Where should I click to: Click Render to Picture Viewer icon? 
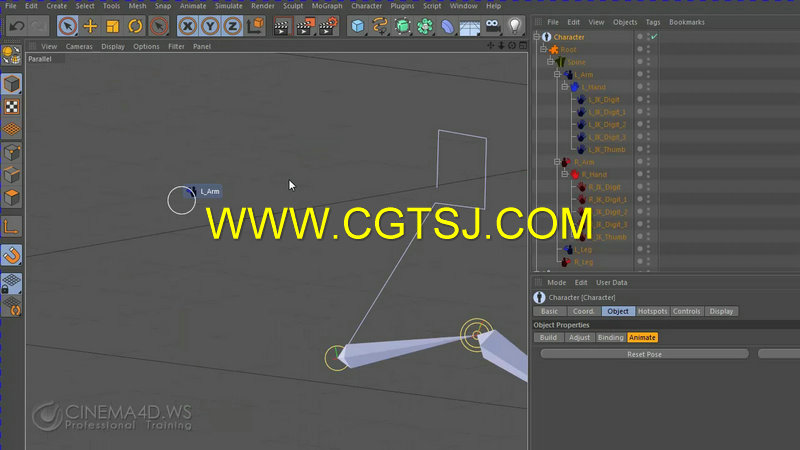click(305, 26)
